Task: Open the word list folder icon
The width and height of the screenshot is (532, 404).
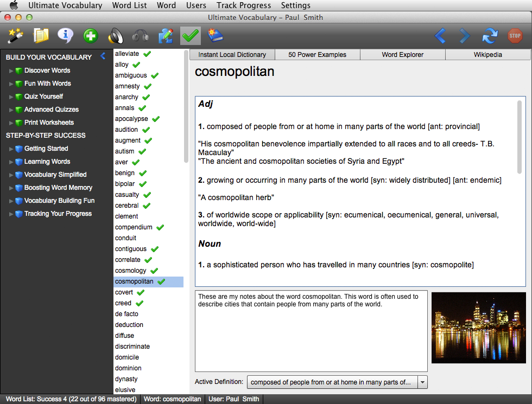Action: point(41,36)
